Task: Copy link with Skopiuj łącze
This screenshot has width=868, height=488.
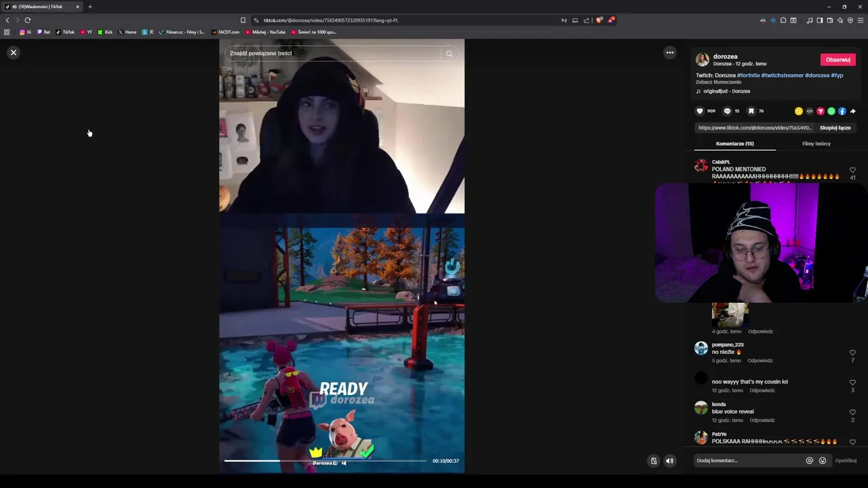Action: click(x=835, y=127)
